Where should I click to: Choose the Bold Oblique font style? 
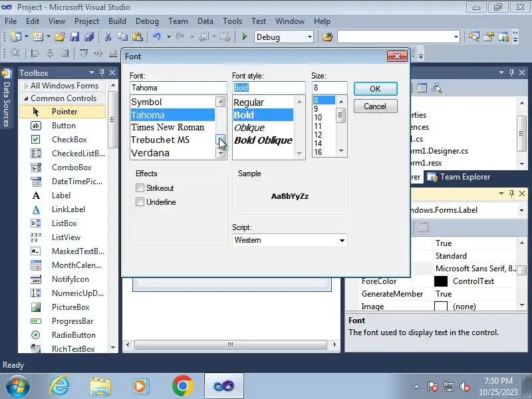[263, 140]
